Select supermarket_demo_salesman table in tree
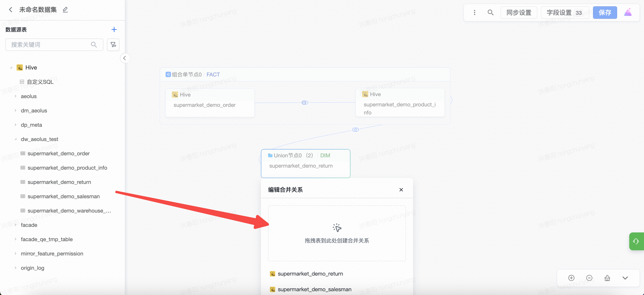This screenshot has width=644, height=295. tap(64, 196)
